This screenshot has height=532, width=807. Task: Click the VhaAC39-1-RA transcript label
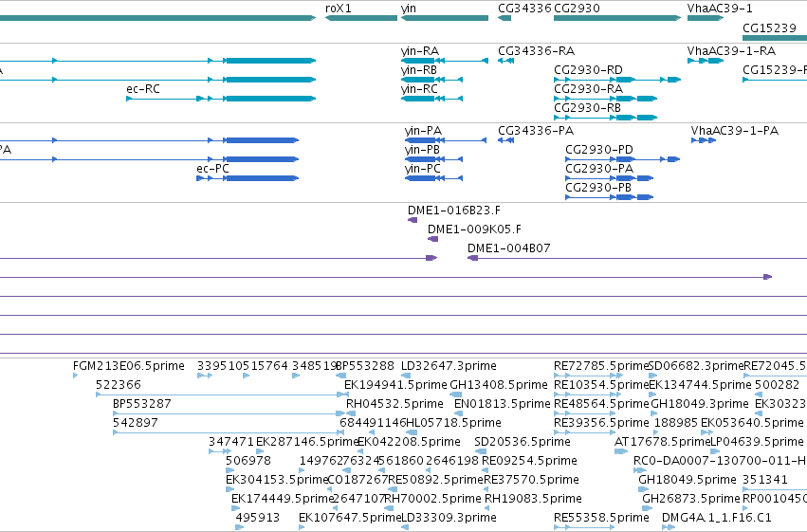coord(731,51)
